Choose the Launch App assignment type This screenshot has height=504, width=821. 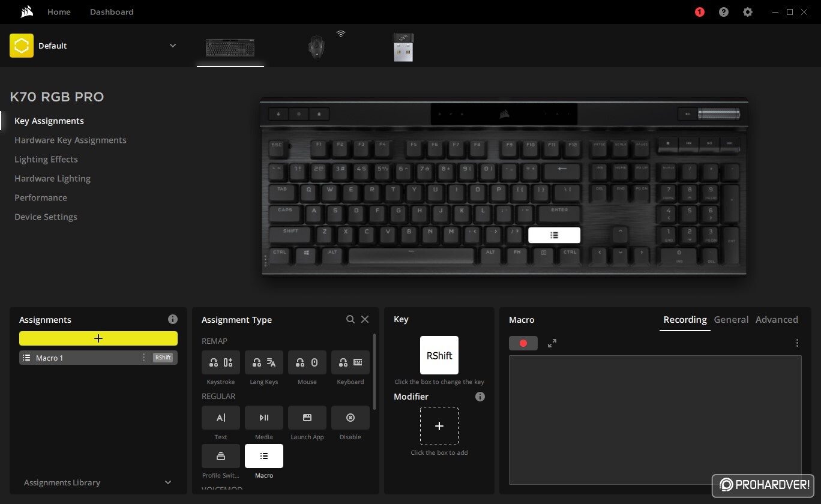tap(307, 418)
